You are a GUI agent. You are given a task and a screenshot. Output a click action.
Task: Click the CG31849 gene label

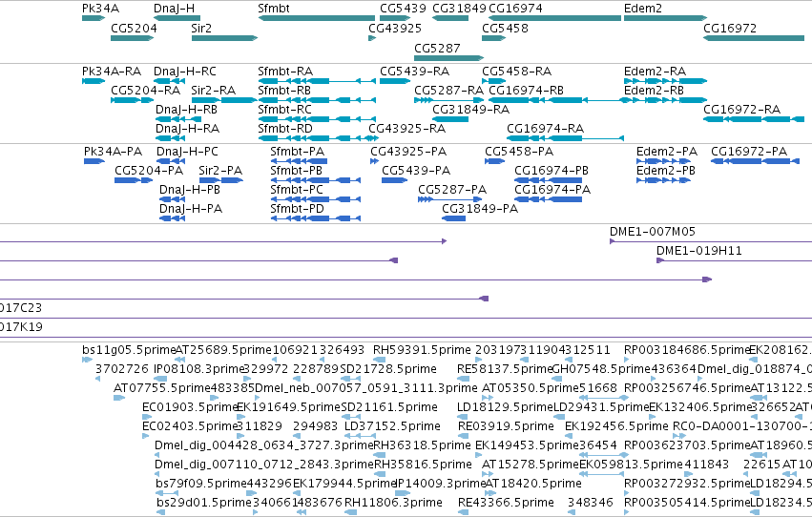pos(459,9)
